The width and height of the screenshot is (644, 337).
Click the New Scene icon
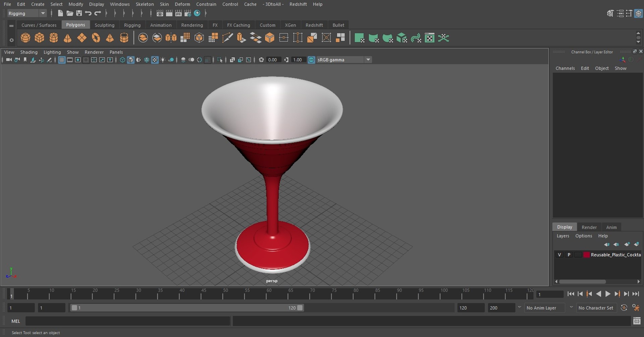coord(60,13)
